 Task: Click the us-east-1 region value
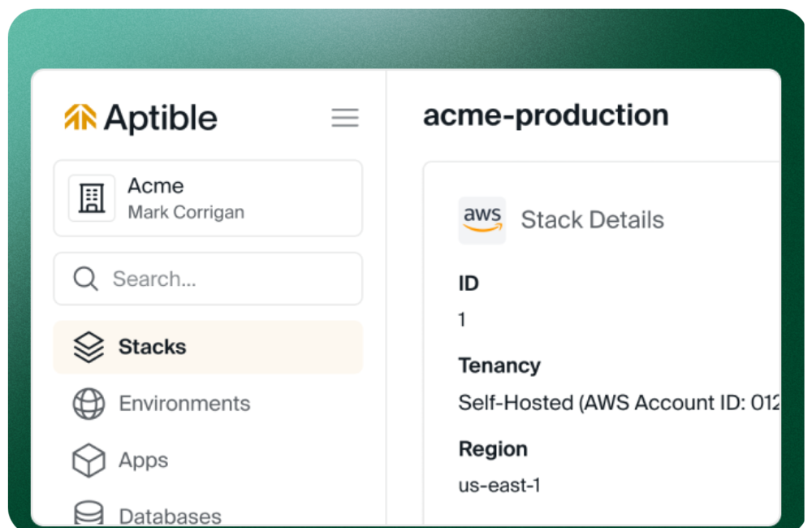coord(499,486)
